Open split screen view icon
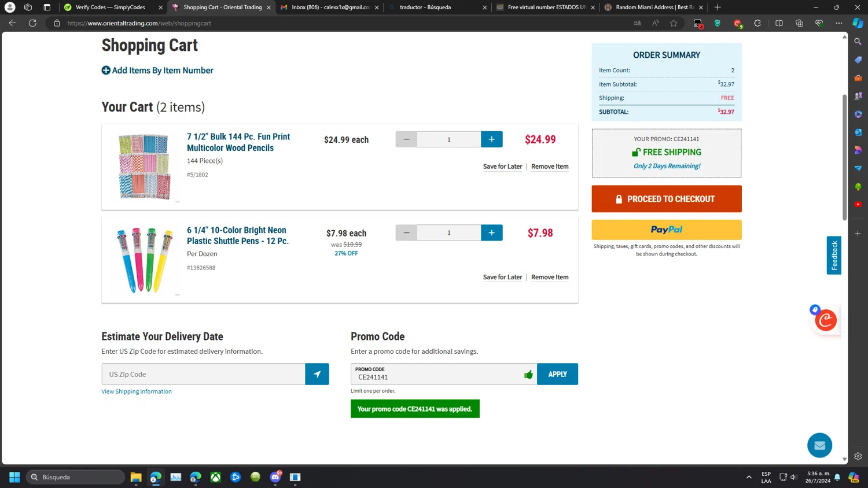Viewport: 868px width, 488px height. [x=779, y=23]
